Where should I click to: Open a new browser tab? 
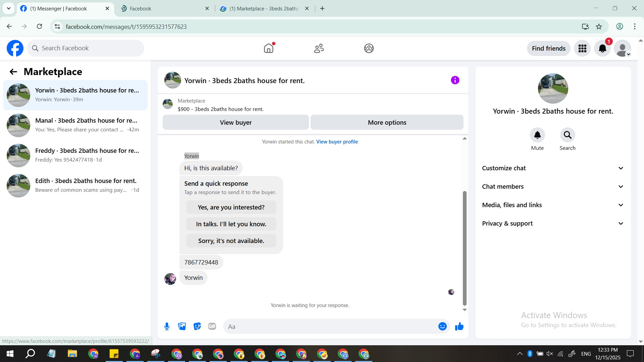click(x=322, y=9)
